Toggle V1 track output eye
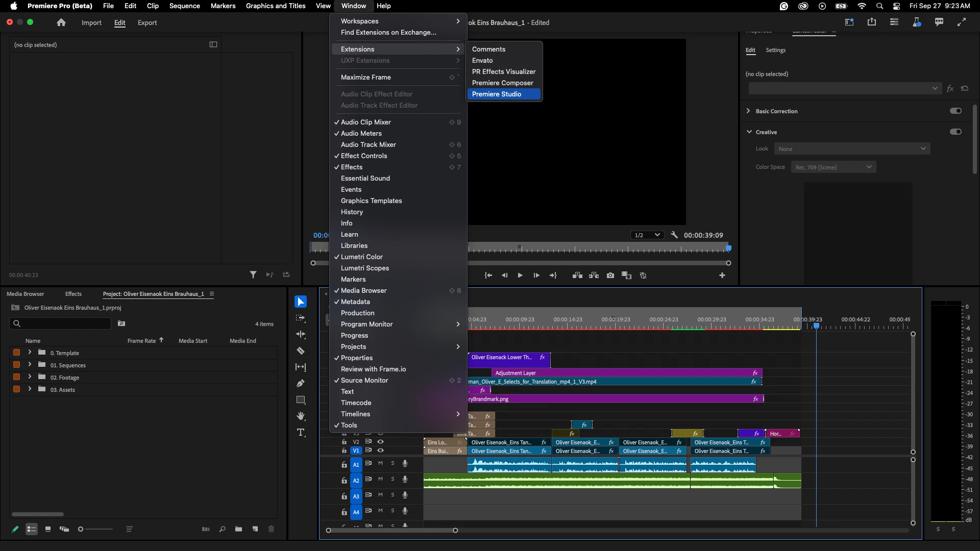 coord(380,450)
